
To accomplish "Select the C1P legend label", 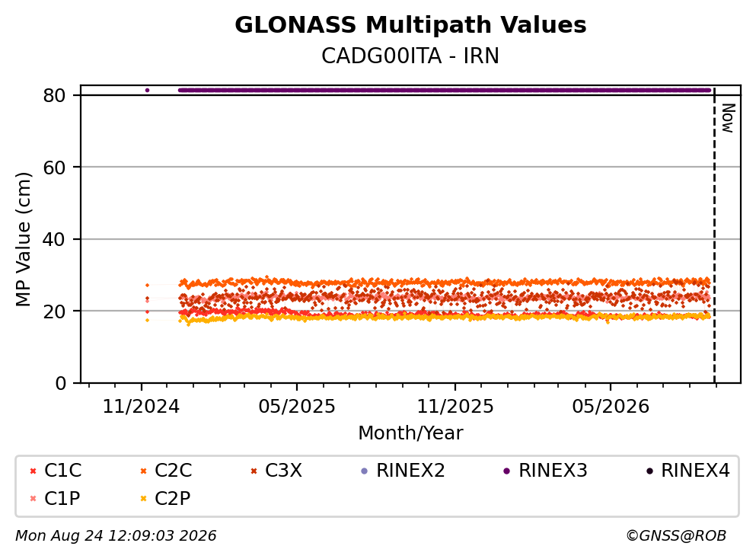I will point(62,499).
